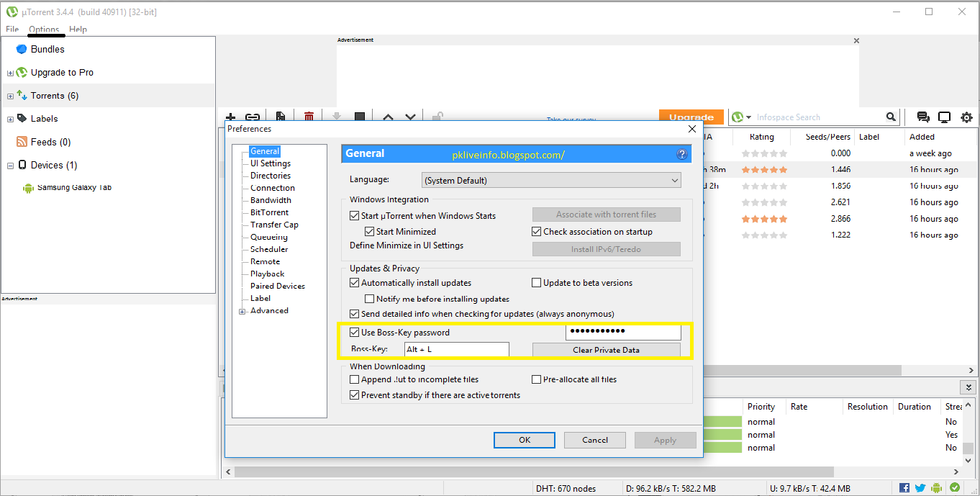Click the Labels tag icon in sidebar

click(x=22, y=119)
